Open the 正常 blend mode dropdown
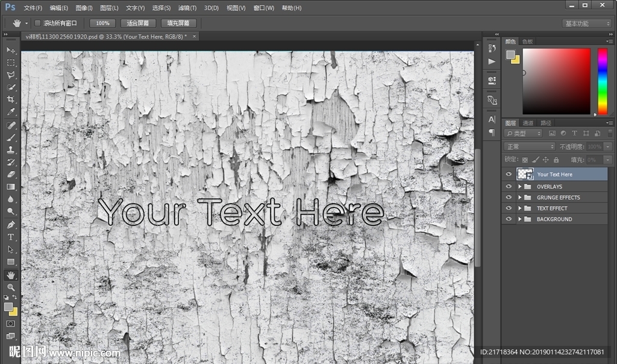617x364 pixels. pyautogui.click(x=530, y=147)
